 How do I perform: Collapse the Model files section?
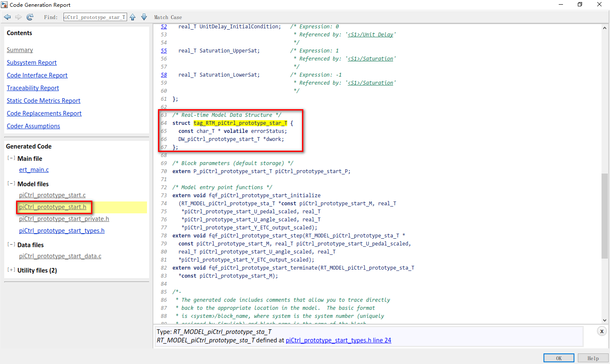coord(11,184)
